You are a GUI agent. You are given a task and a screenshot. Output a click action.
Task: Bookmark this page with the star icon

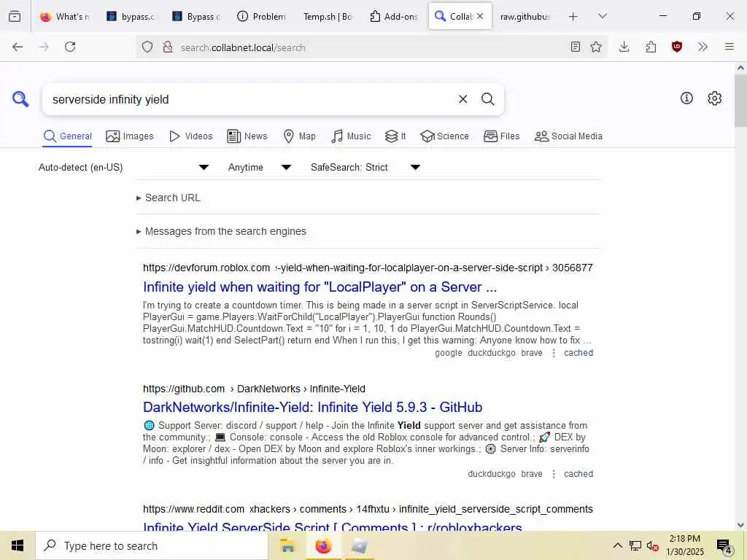coord(595,47)
